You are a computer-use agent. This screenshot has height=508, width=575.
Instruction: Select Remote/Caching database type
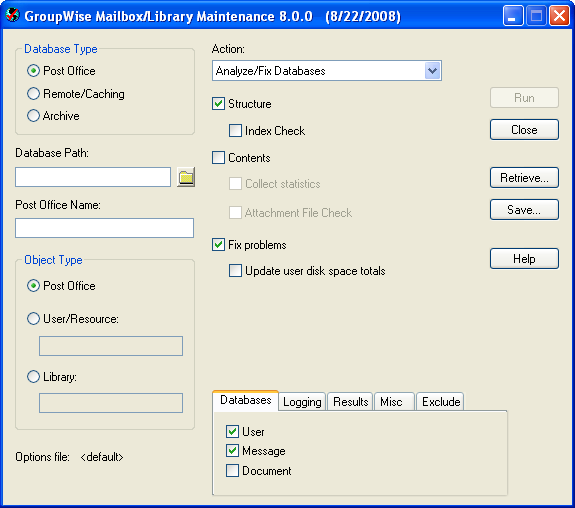[x=33, y=94]
